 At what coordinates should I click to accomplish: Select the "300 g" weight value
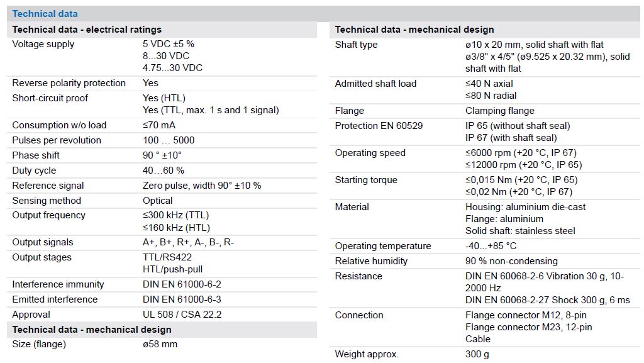tap(477, 354)
